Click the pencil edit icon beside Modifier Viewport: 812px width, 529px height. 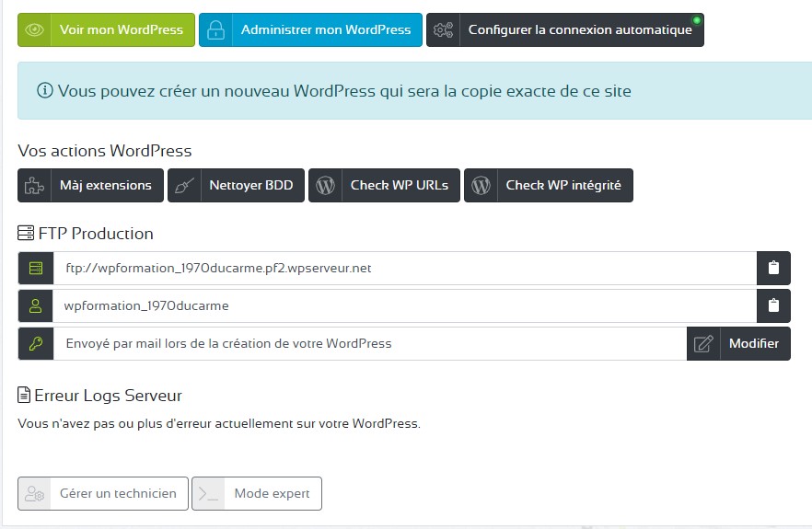click(703, 343)
